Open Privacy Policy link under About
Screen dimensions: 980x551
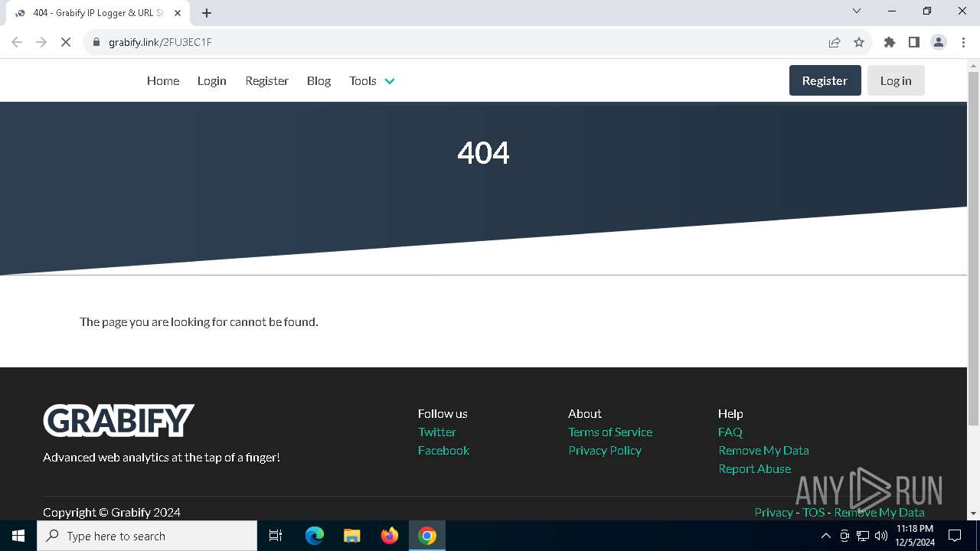click(605, 450)
